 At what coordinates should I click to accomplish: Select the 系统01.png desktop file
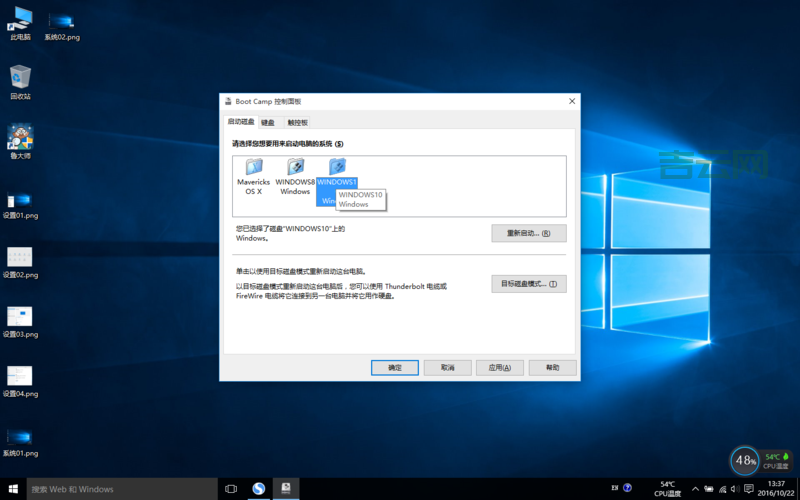20,443
